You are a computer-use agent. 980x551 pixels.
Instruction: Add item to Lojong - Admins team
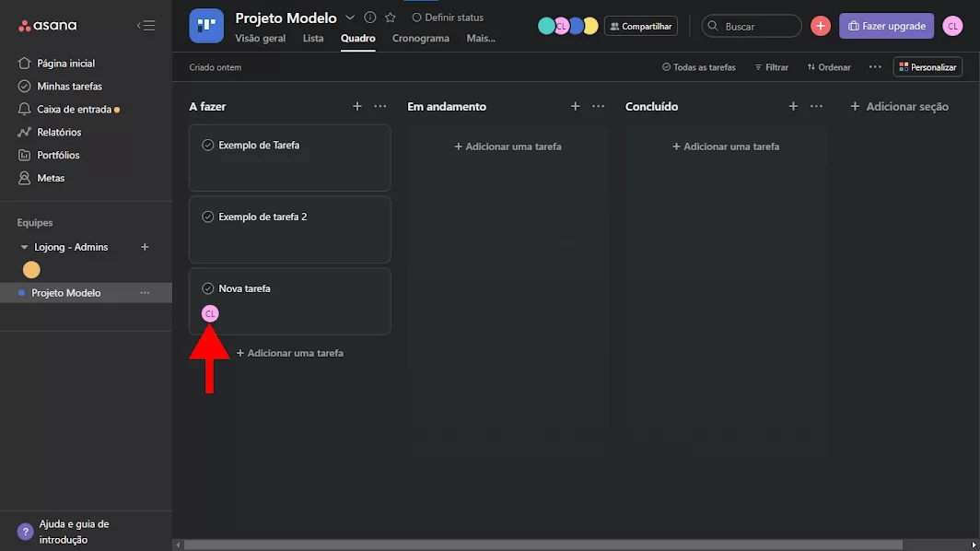click(145, 247)
